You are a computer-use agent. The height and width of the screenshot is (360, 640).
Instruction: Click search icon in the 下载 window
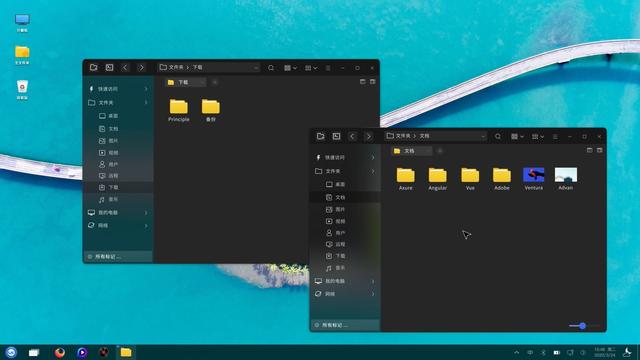point(271,68)
